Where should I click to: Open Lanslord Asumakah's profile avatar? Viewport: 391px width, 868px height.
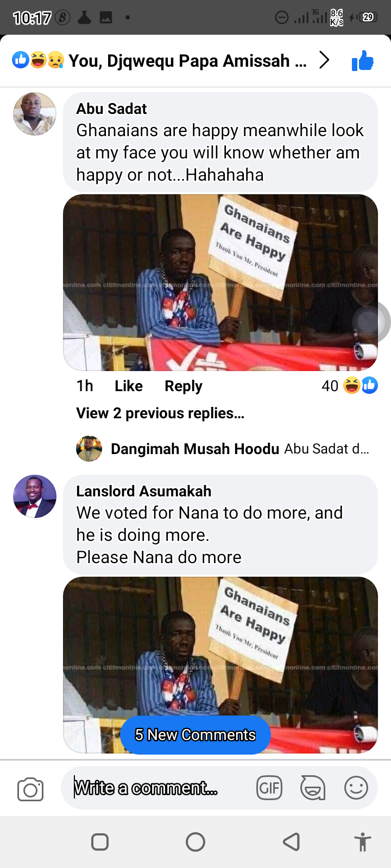click(35, 496)
